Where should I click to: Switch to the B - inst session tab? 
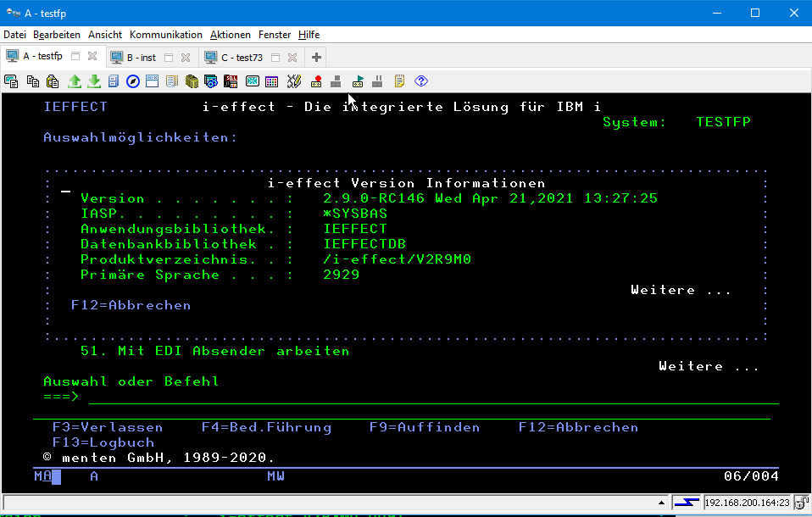coord(141,58)
